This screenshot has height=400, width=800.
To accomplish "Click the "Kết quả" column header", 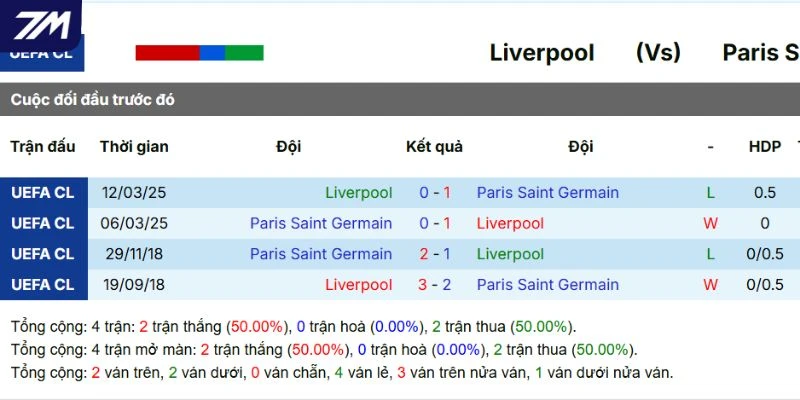I will pyautogui.click(x=434, y=147).
